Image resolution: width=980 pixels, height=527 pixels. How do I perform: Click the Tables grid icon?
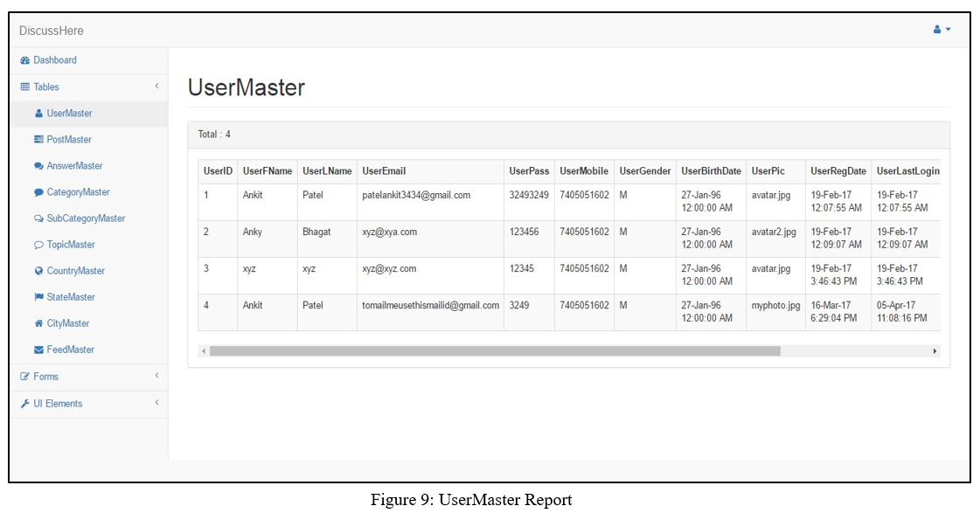(25, 87)
